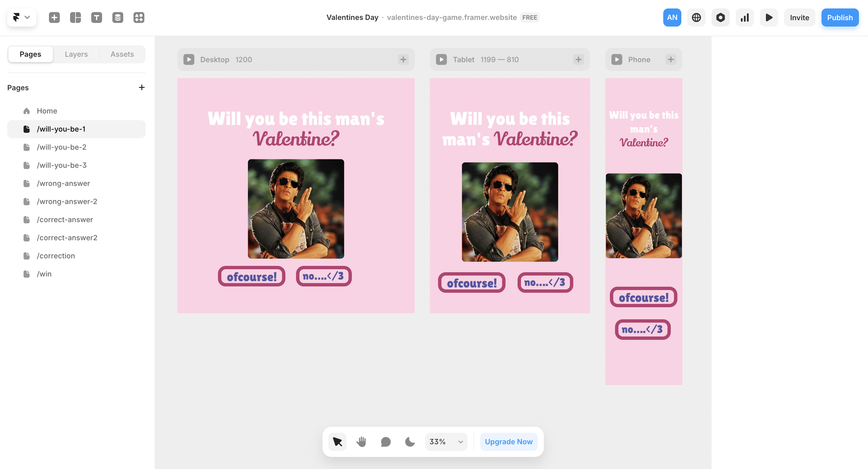
Task: Select the comment bubble tool
Action: point(385,442)
